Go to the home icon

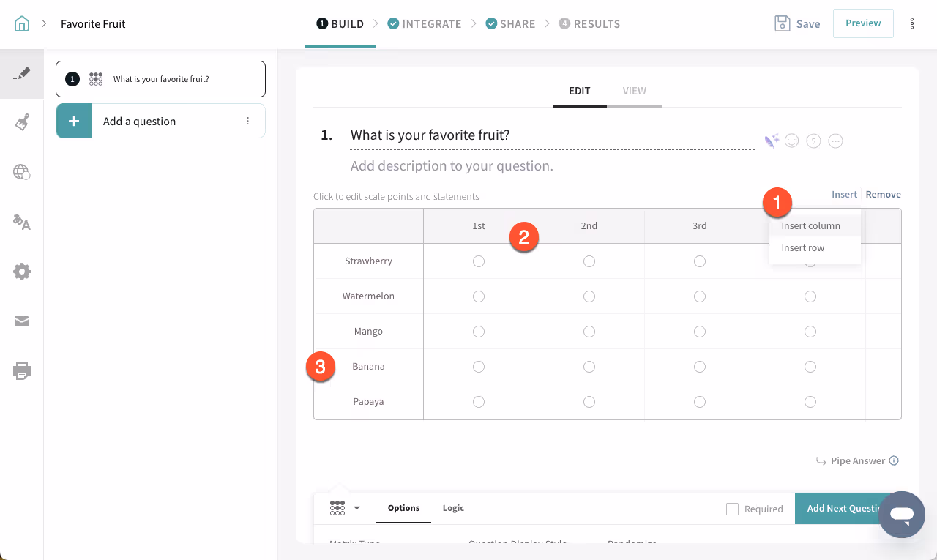pos(22,23)
